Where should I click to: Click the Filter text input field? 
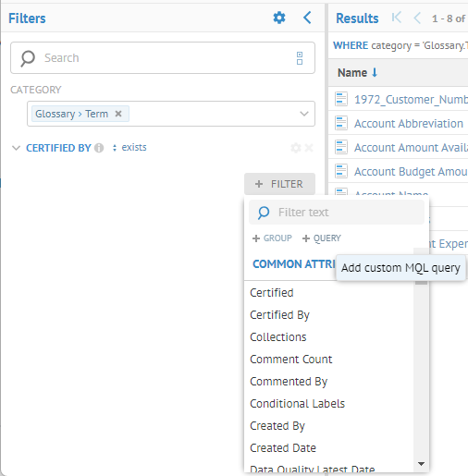(x=337, y=213)
